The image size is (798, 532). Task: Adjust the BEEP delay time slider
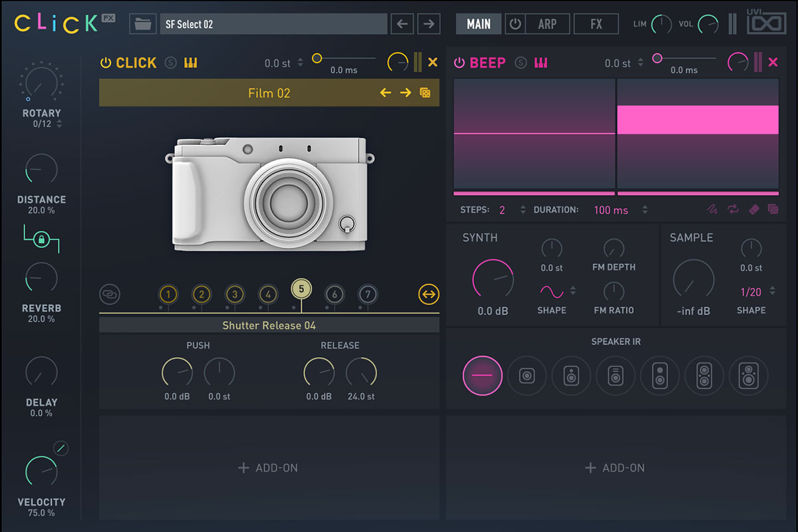click(x=684, y=59)
